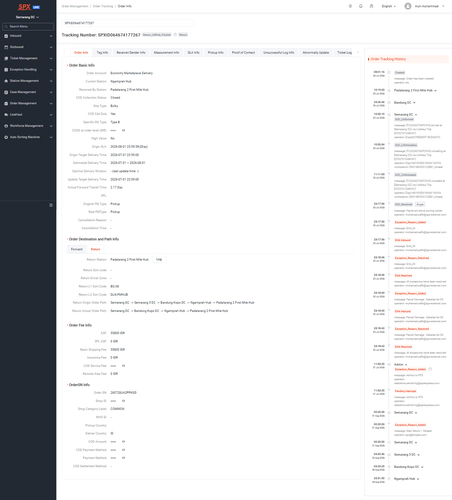Expand Bandung DC tracking history entry
452x500 pixels.
click(414, 103)
